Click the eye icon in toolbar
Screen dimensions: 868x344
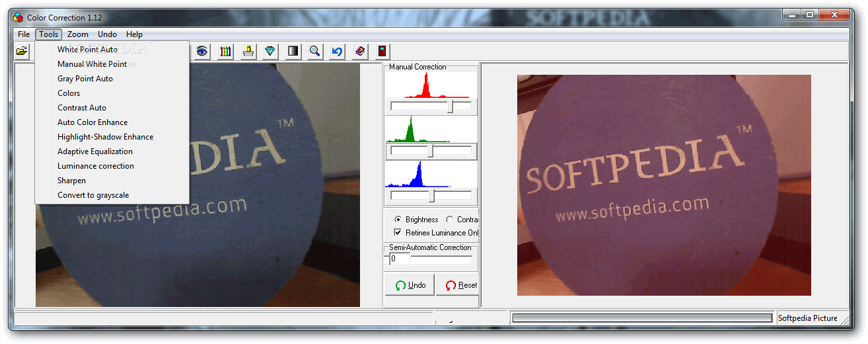point(202,51)
